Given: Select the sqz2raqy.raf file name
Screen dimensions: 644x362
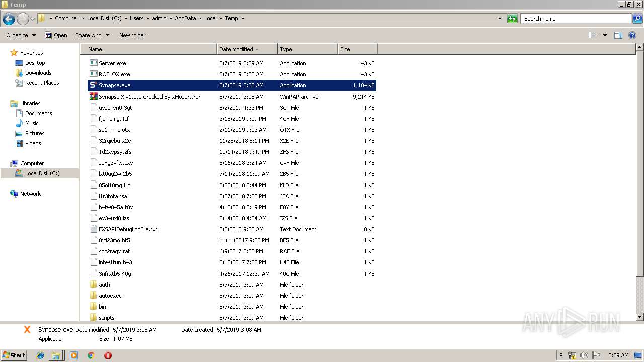Looking at the screenshot, I should coord(114,251).
